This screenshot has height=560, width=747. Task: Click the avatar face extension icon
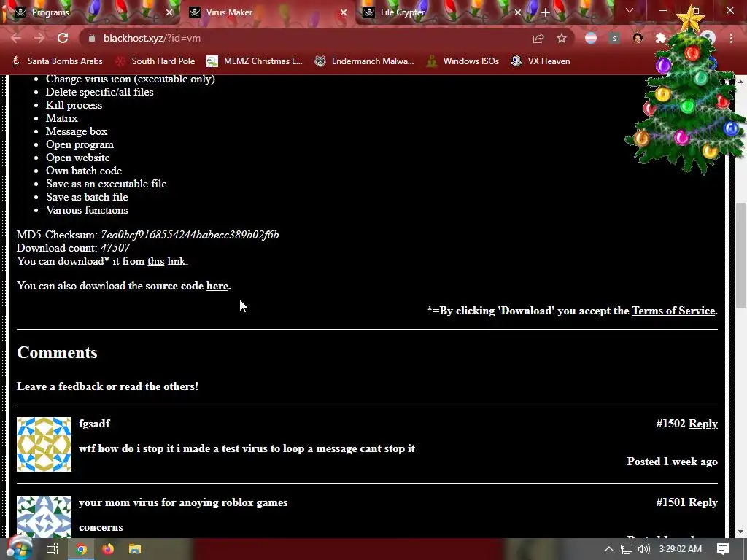638,38
